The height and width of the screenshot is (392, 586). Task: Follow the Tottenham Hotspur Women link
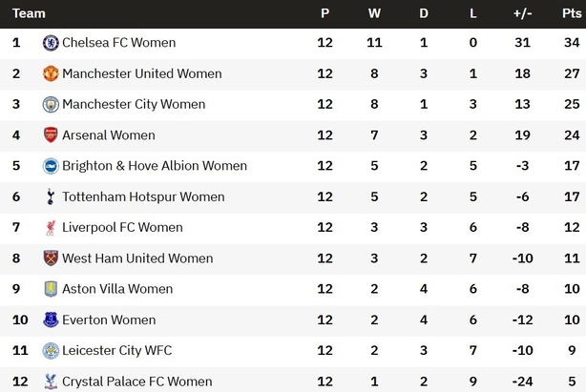(x=143, y=196)
